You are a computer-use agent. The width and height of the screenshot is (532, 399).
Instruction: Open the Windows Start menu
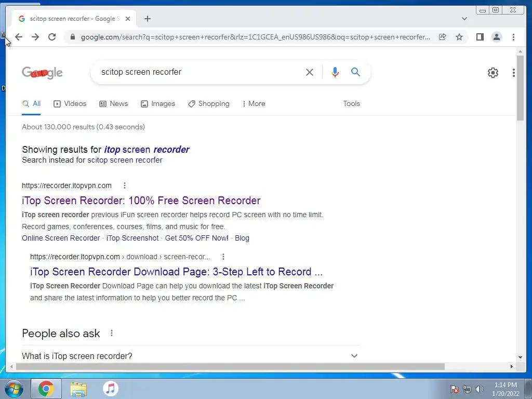tap(13, 389)
